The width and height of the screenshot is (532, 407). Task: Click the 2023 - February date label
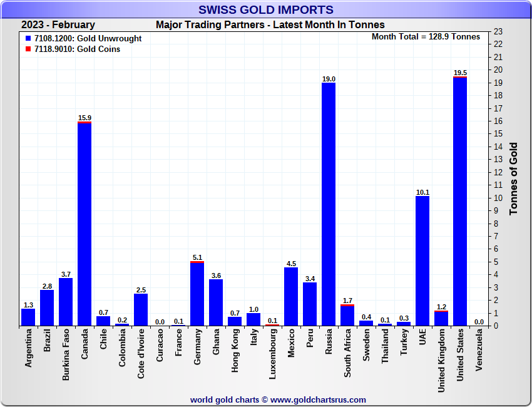pyautogui.click(x=58, y=25)
